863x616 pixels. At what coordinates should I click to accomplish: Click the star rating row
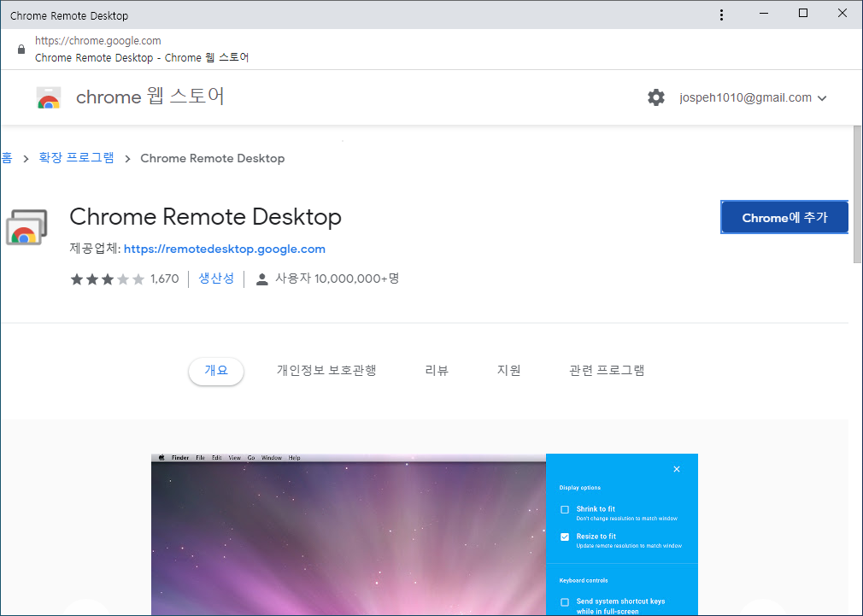[108, 279]
